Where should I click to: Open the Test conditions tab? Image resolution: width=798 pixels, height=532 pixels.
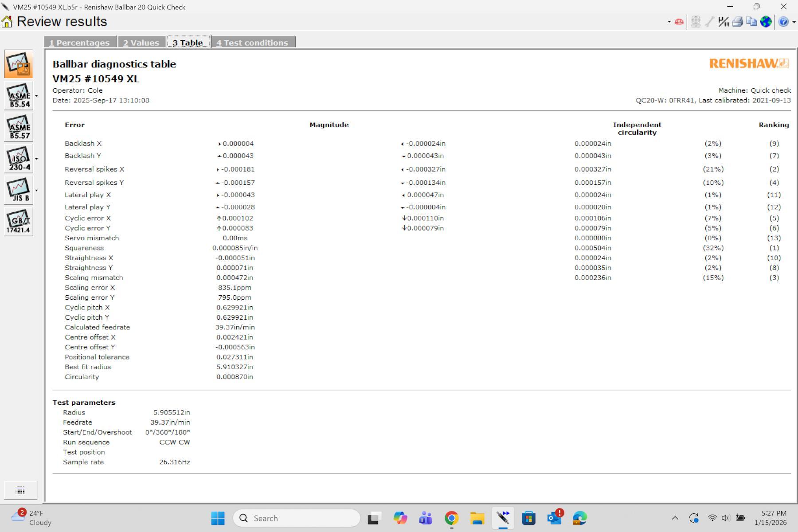click(x=253, y=43)
